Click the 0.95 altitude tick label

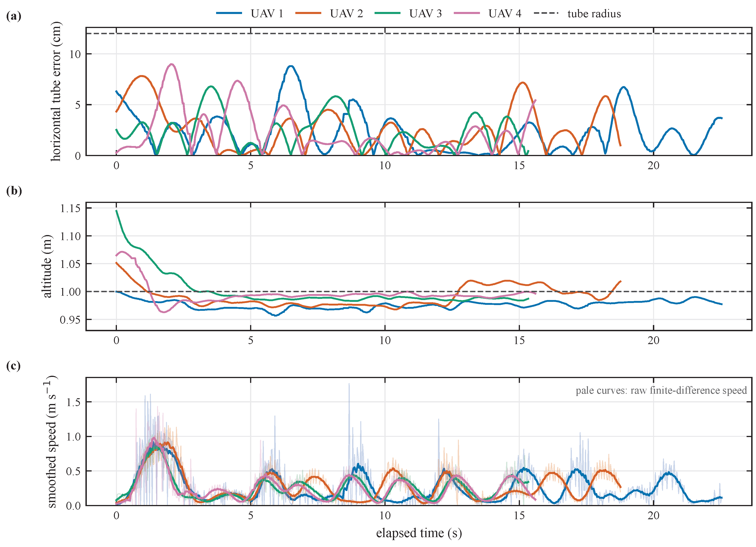coord(70,320)
